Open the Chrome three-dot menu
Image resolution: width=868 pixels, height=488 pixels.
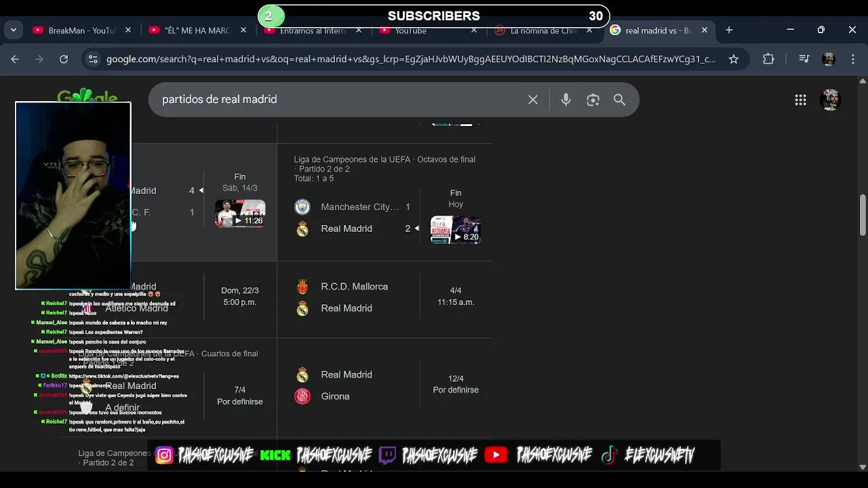point(853,59)
